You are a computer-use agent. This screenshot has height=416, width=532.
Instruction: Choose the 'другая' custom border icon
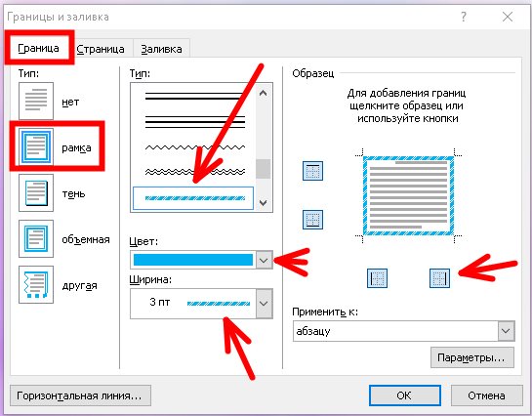click(x=36, y=284)
